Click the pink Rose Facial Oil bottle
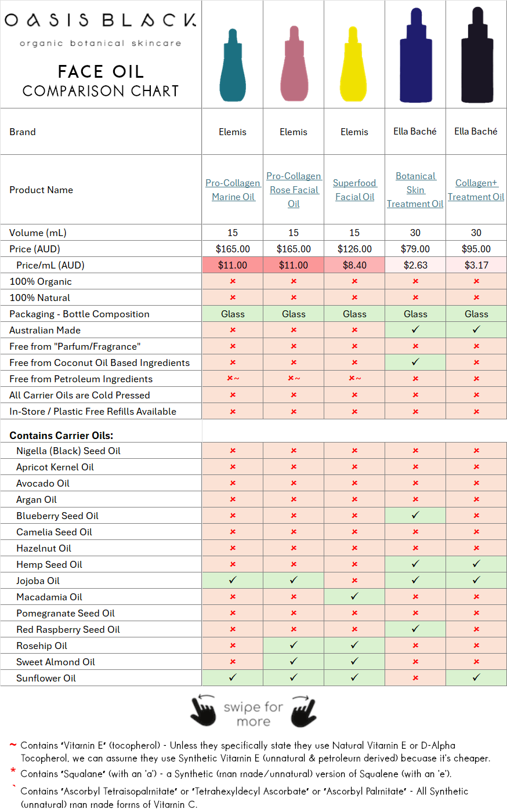 (x=294, y=64)
